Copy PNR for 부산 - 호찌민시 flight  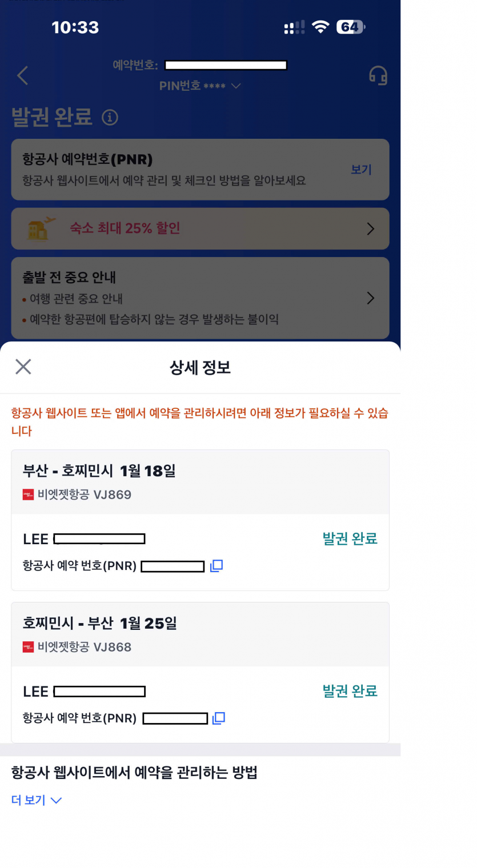[x=217, y=566]
